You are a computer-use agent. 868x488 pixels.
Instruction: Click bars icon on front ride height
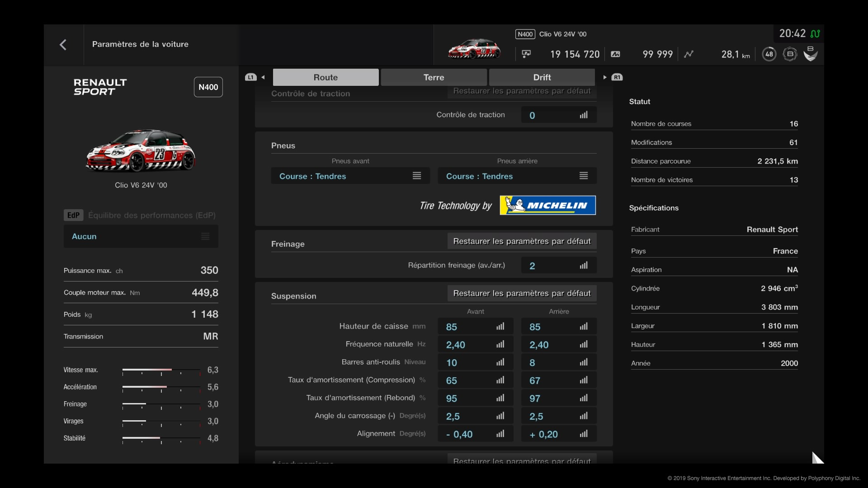(500, 327)
